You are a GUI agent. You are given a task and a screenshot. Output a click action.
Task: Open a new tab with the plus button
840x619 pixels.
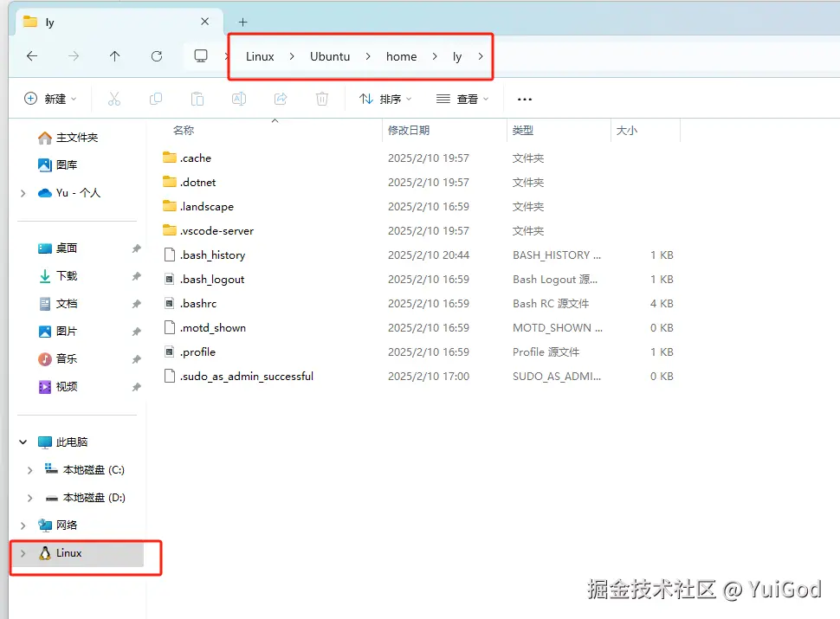242,22
